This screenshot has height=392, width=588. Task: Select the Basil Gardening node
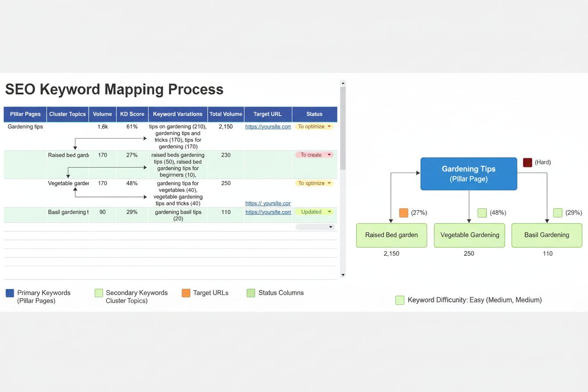point(547,235)
